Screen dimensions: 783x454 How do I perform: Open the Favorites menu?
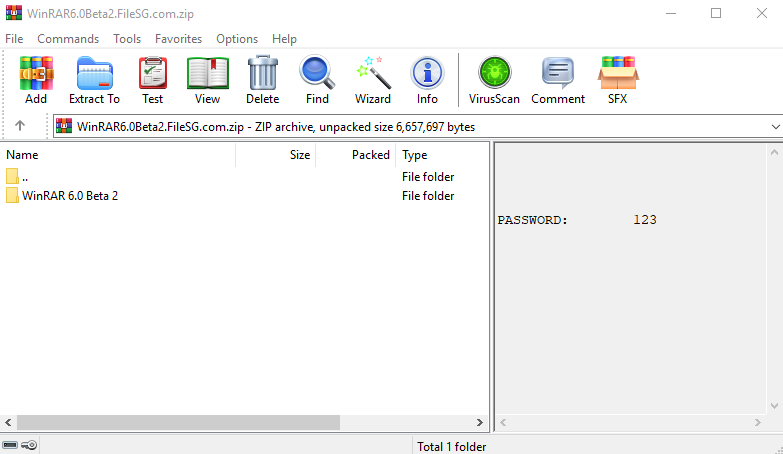click(178, 39)
